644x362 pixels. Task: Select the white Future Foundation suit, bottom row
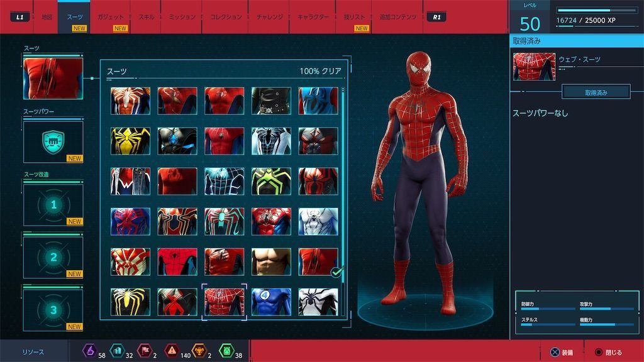(x=318, y=302)
